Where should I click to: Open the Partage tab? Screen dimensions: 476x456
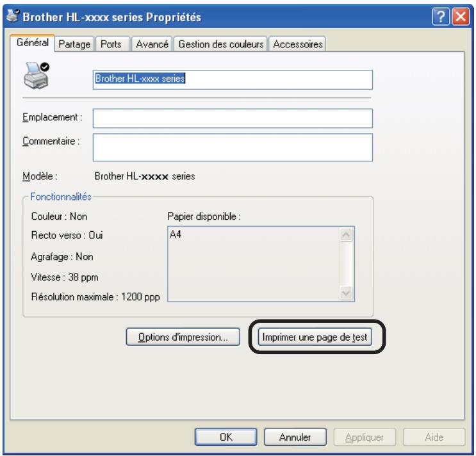[x=74, y=44]
